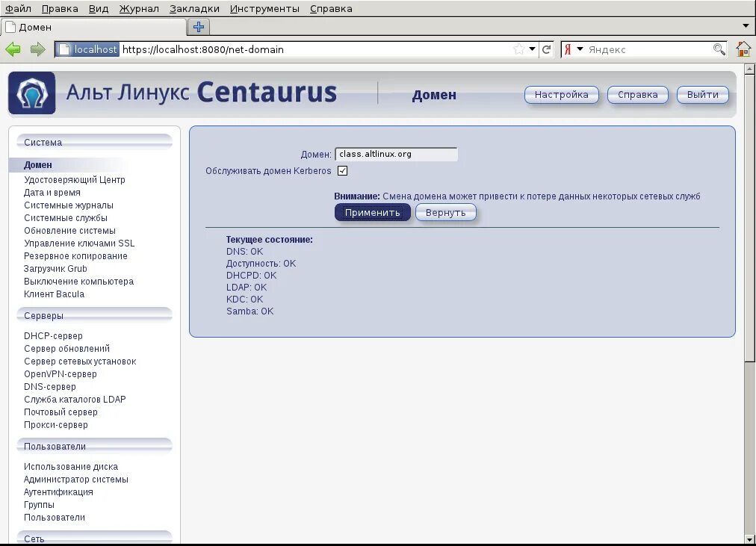
Task: Open Использование диска link
Action: pos(71,467)
